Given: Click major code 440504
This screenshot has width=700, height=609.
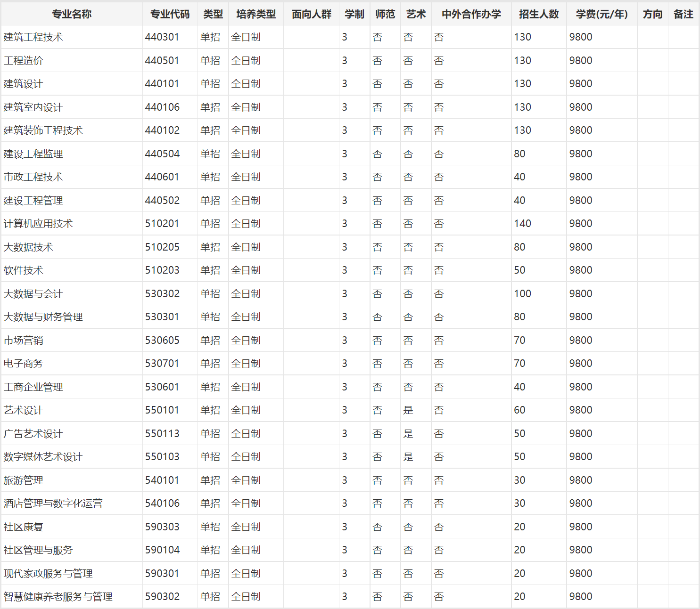Looking at the screenshot, I should point(162,154).
